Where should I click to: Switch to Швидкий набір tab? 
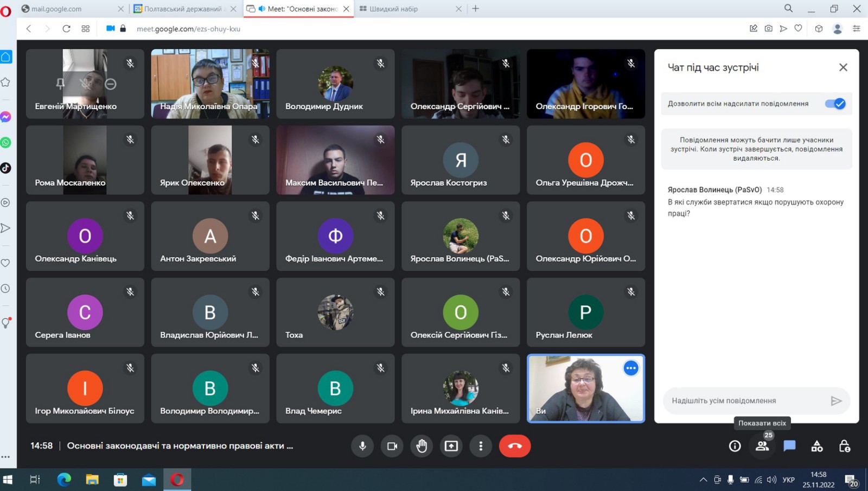(x=410, y=9)
